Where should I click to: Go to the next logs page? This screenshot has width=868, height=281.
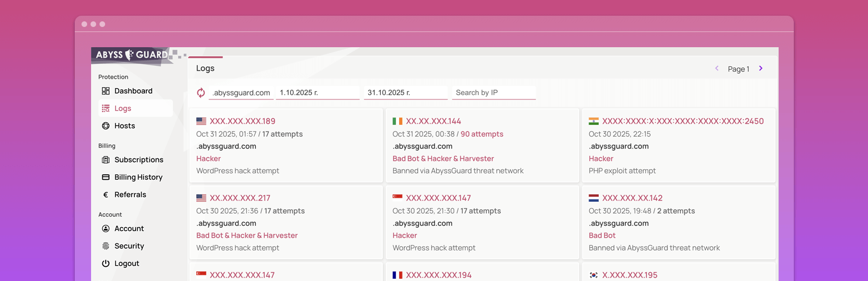(x=761, y=69)
